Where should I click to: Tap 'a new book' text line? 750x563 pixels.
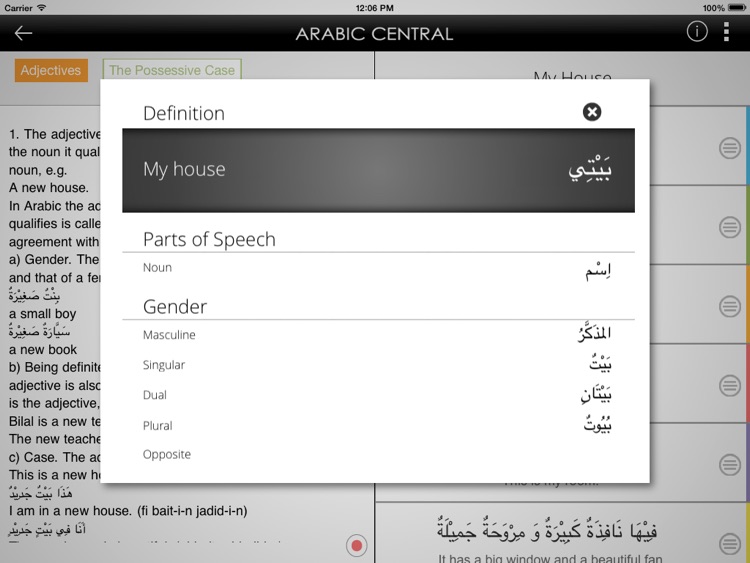coord(43,350)
